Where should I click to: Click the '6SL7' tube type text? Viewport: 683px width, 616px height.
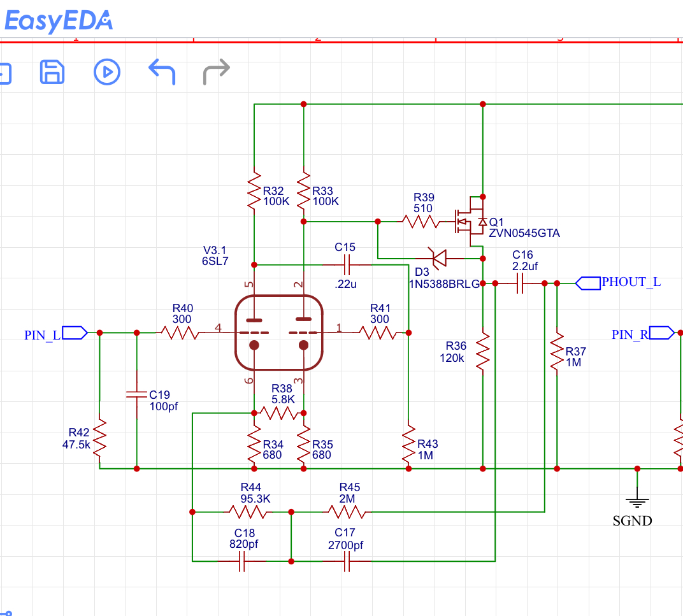click(215, 261)
